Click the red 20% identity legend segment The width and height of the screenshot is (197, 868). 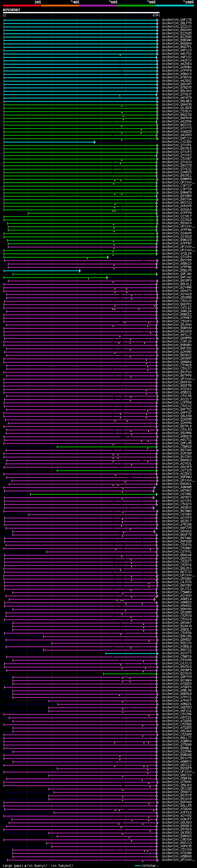[22, 6]
